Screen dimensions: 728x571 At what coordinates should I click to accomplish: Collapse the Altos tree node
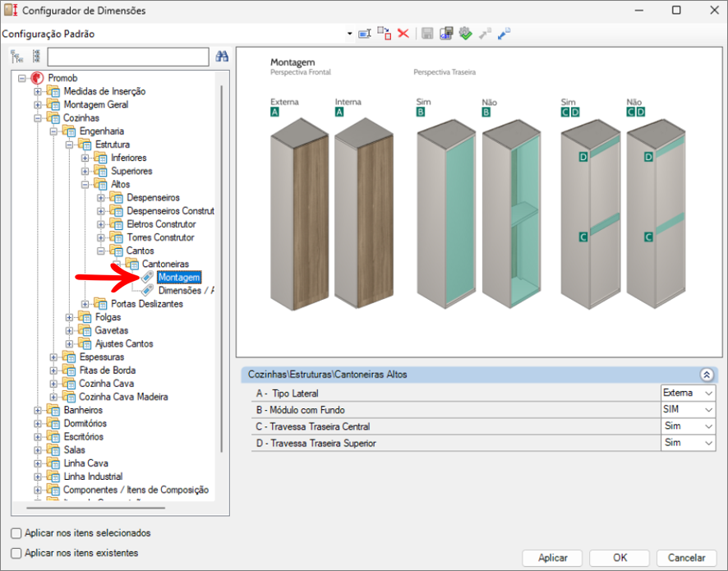[x=85, y=184]
